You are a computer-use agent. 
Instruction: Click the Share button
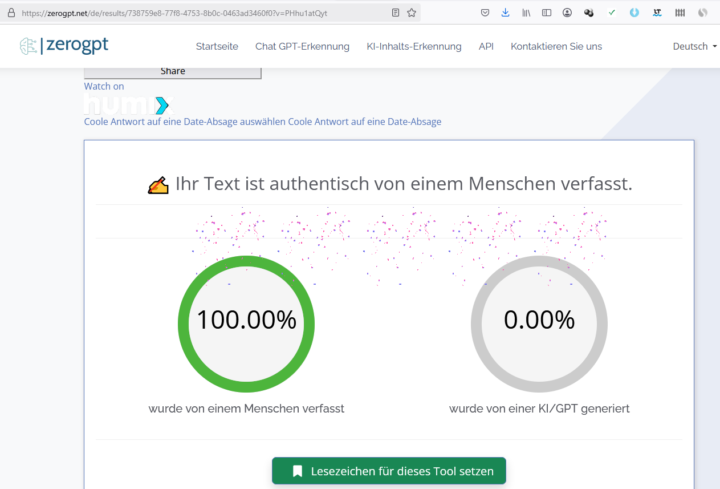(173, 72)
